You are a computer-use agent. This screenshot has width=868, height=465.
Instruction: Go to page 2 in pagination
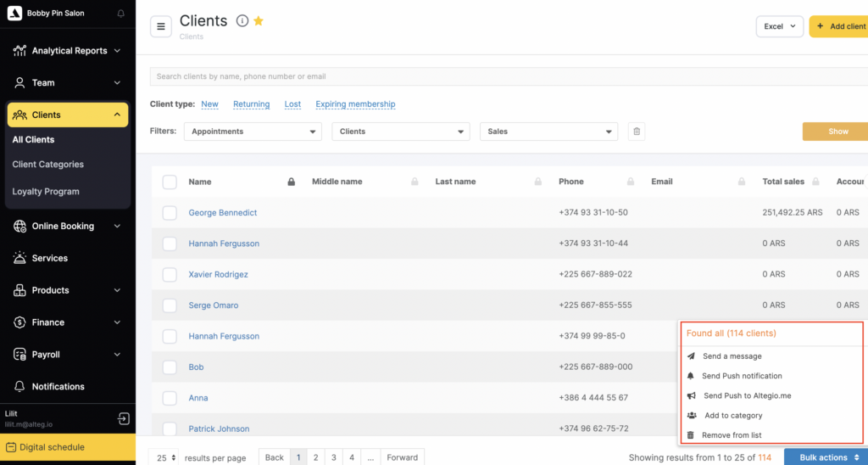(x=315, y=457)
